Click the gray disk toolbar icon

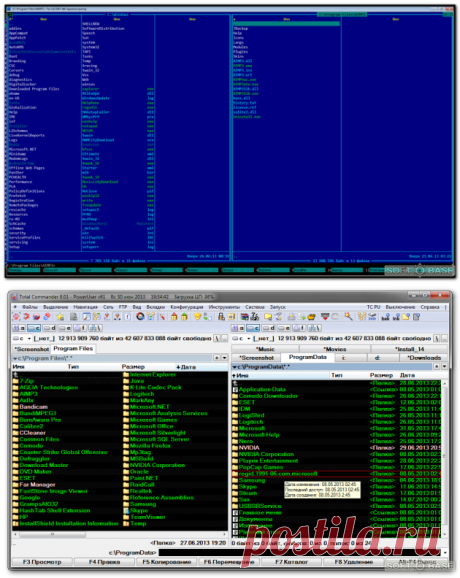pos(335,316)
